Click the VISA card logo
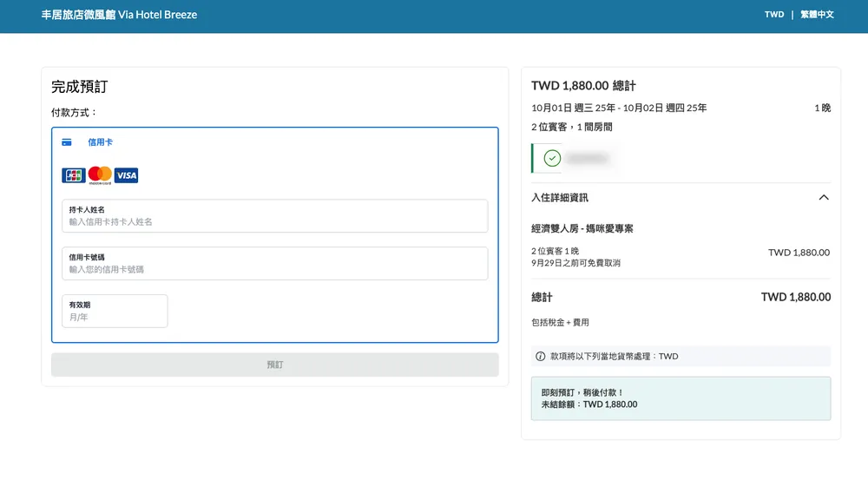This screenshot has width=868, height=480. click(x=127, y=175)
